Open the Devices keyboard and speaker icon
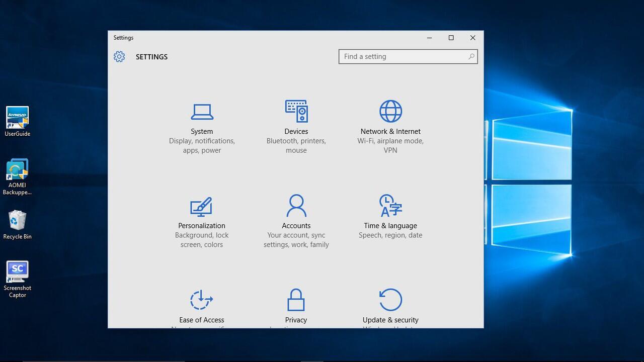The height and width of the screenshot is (362, 644). click(296, 111)
